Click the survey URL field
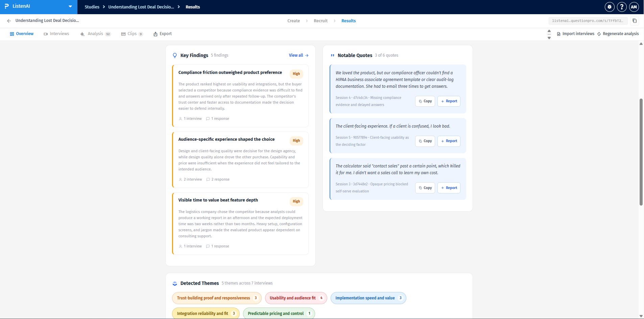Image resolution: width=644 pixels, height=319 pixels. pyautogui.click(x=588, y=21)
